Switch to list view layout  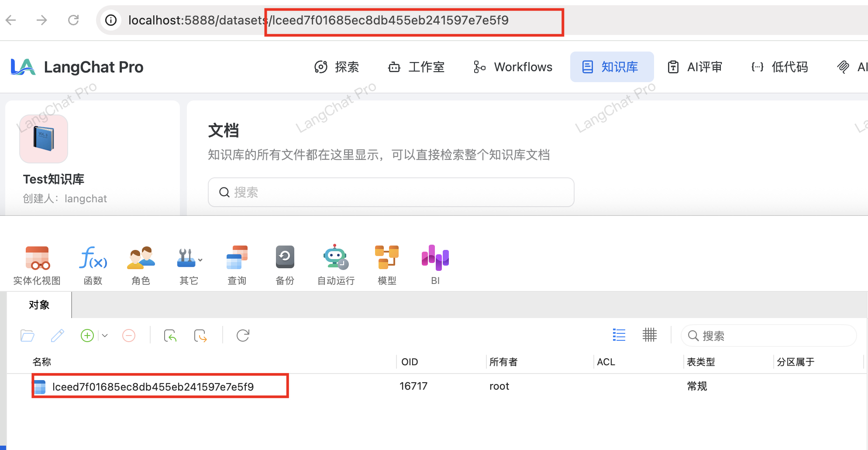coord(619,335)
